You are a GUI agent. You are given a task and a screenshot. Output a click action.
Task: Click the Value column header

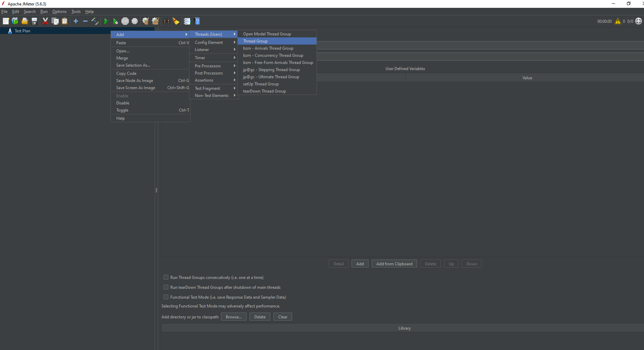527,78
